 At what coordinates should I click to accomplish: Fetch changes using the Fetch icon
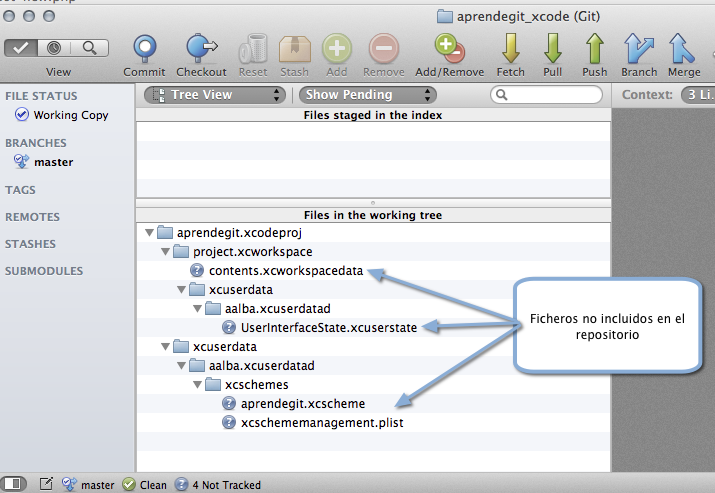[x=510, y=49]
